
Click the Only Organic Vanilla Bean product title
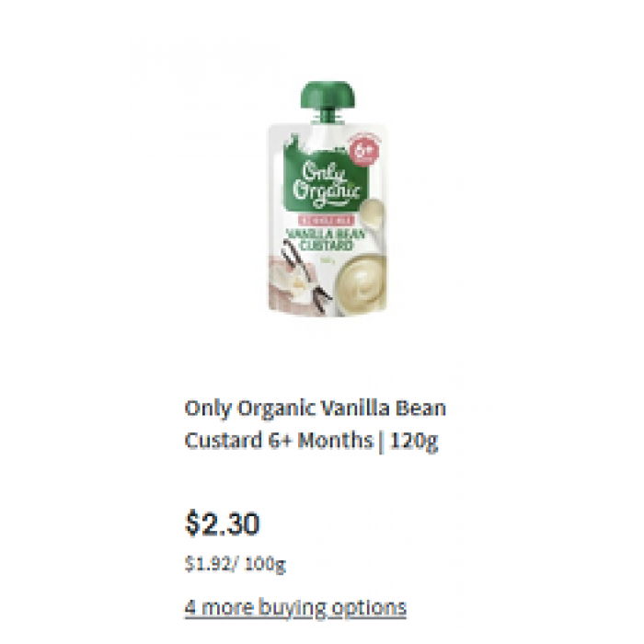click(315, 425)
